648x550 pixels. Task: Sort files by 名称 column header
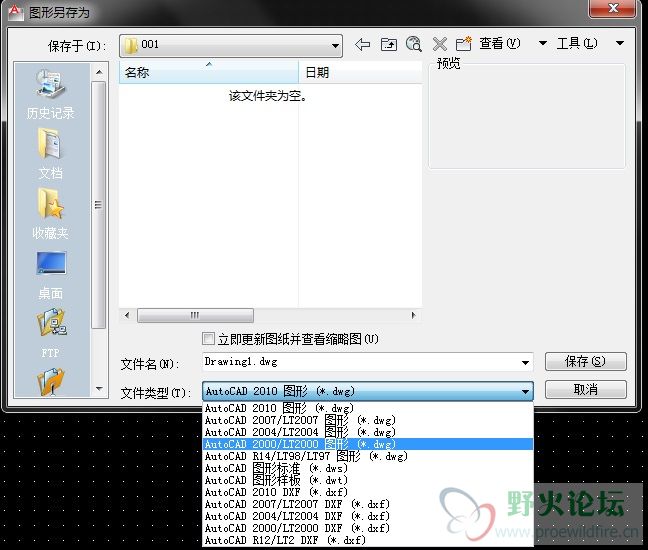coord(209,72)
